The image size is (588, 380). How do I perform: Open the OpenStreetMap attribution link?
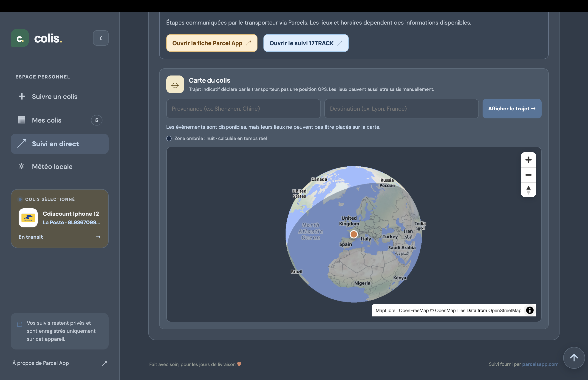tap(505, 310)
